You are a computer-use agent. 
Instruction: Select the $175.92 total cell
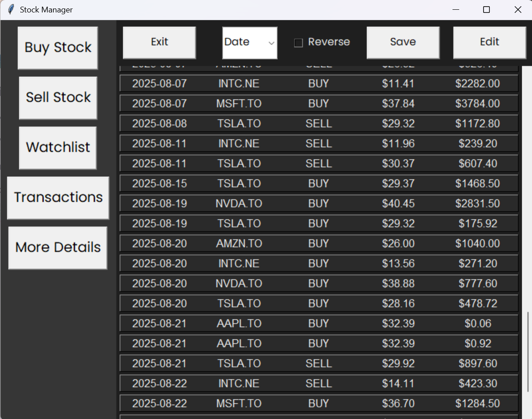[478, 224]
